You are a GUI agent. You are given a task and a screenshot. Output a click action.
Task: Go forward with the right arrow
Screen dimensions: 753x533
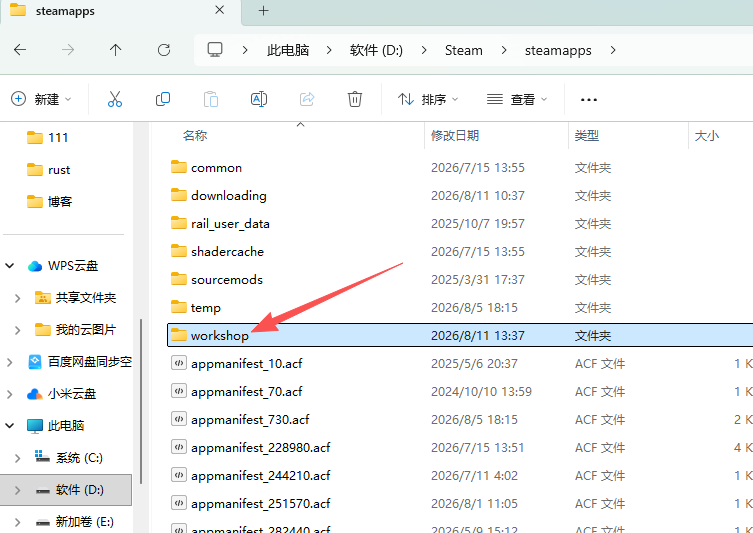click(x=68, y=49)
